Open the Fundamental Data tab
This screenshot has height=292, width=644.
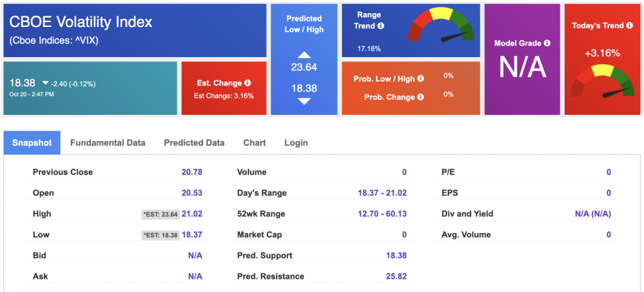108,143
